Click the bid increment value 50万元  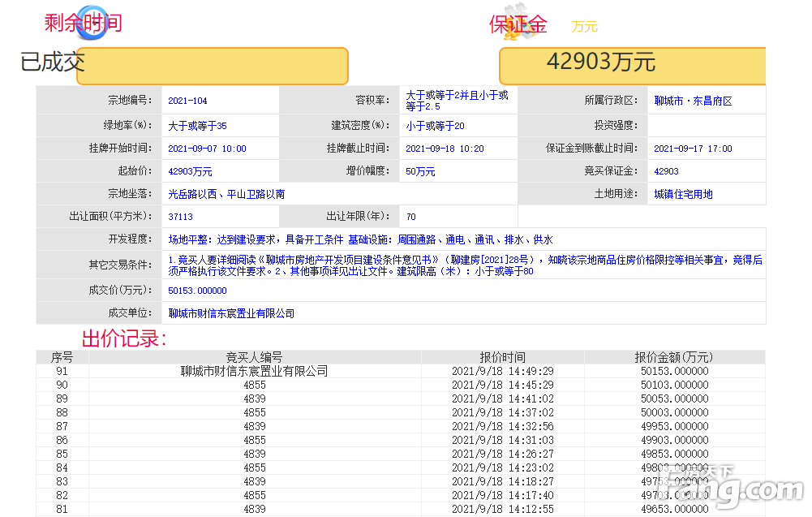point(420,171)
